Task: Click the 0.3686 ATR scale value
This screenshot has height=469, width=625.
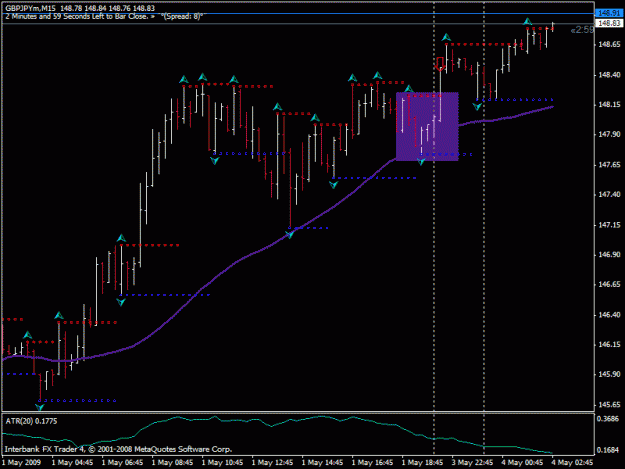Action: point(608,418)
